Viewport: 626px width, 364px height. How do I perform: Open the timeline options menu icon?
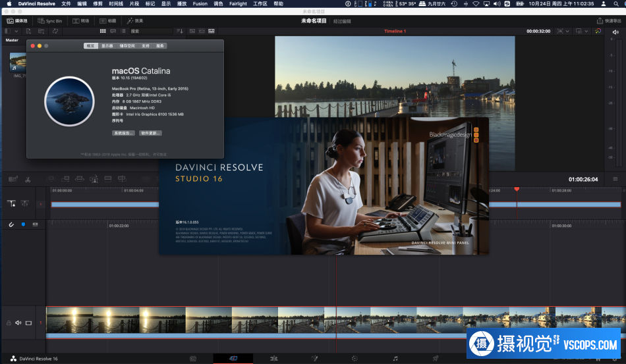tap(615, 179)
